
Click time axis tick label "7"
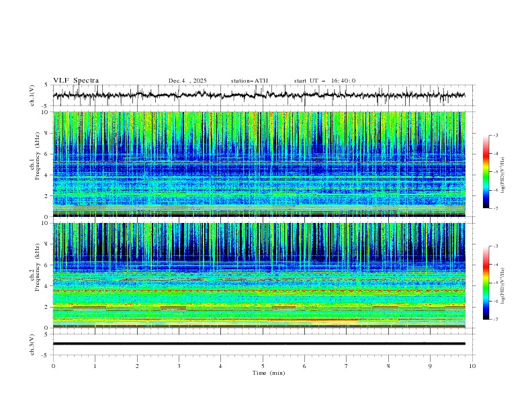click(347, 366)
